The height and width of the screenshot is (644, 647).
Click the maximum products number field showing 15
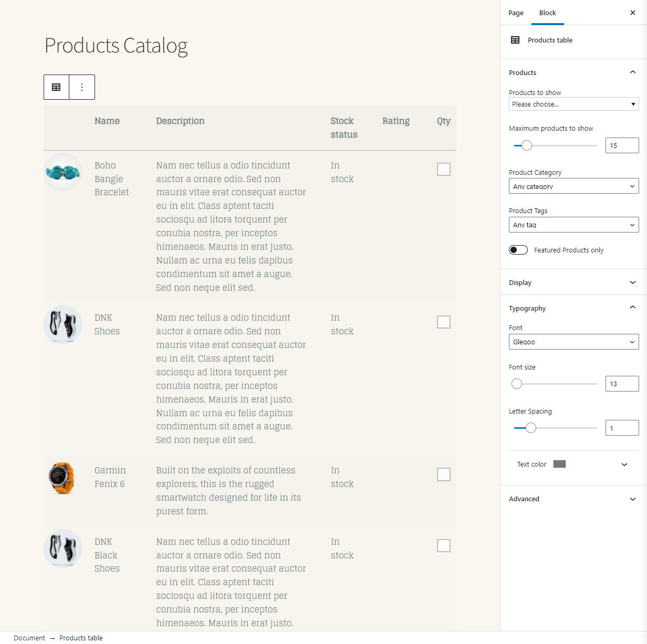point(622,145)
